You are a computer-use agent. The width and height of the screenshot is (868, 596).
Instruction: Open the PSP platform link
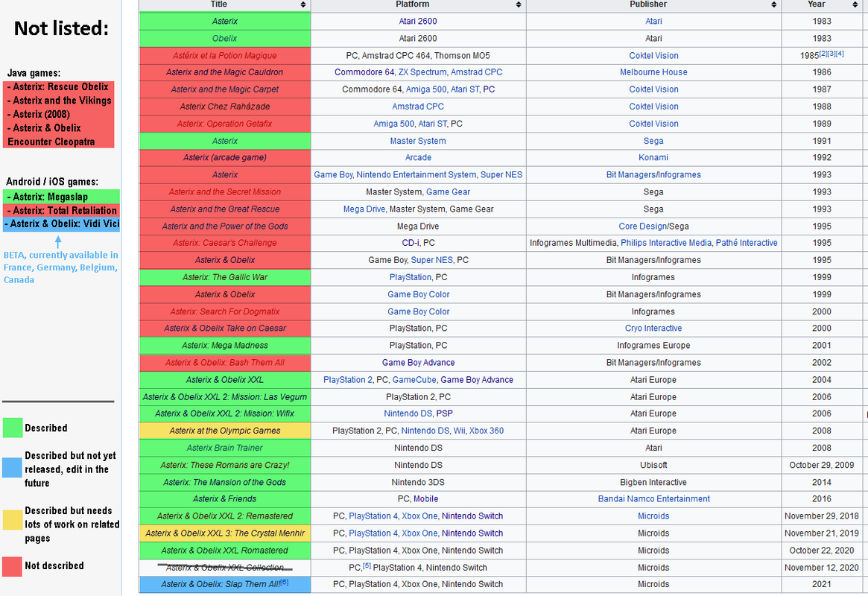tap(444, 413)
